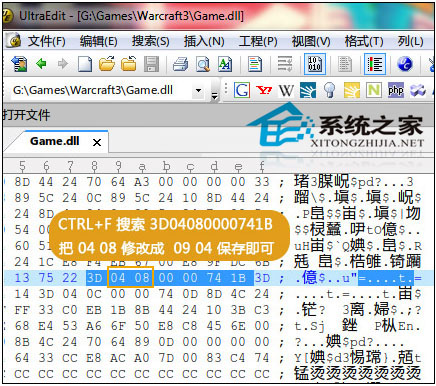Click the font settings icon

225,64
